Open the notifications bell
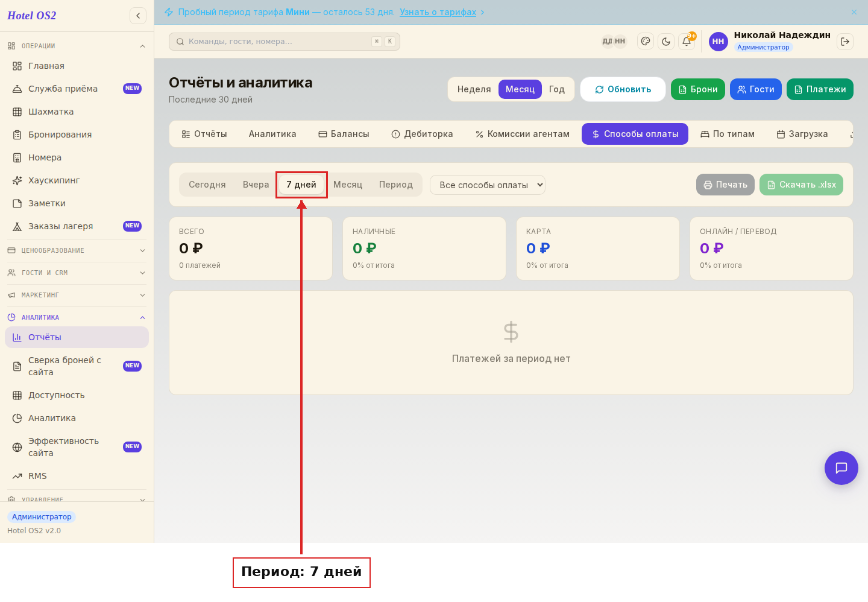Screen dimensions: 868x602 pos(687,41)
